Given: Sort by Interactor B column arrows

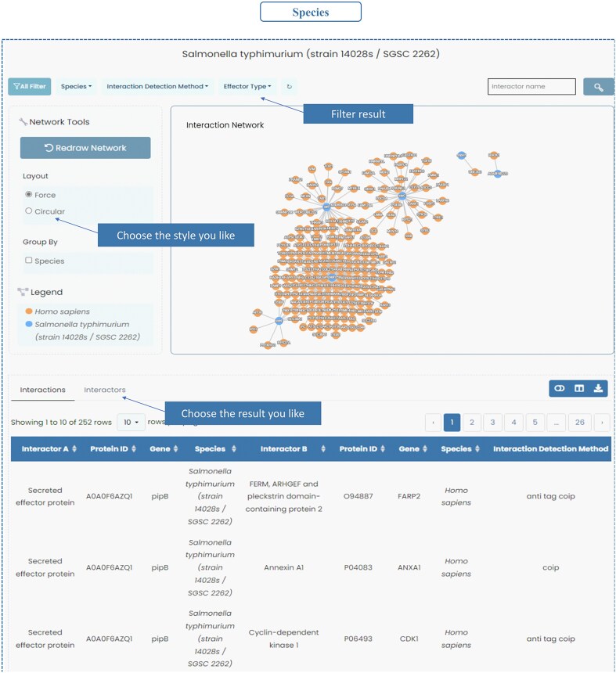Looking at the screenshot, I should 322,448.
